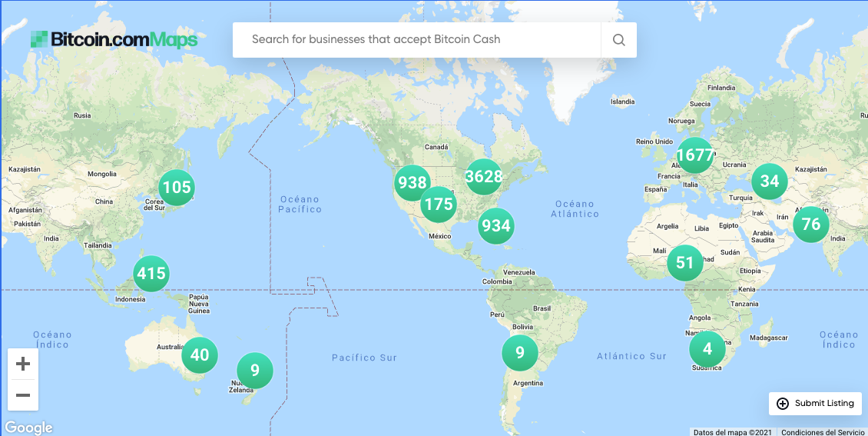Open Condiciones del Servicio link
Screen dimensions: 868x436
[823, 432]
